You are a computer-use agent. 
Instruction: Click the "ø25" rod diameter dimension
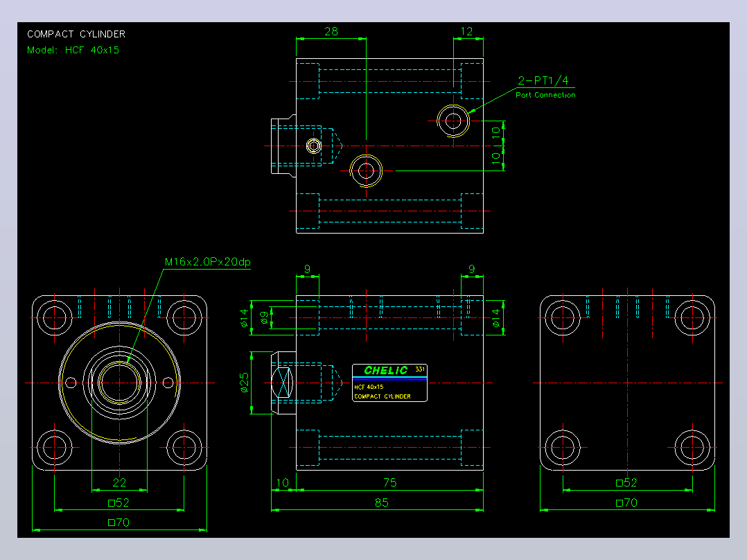[245, 383]
